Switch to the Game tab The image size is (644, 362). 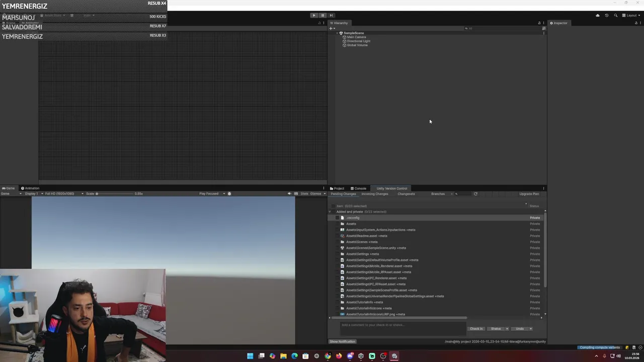(9, 188)
